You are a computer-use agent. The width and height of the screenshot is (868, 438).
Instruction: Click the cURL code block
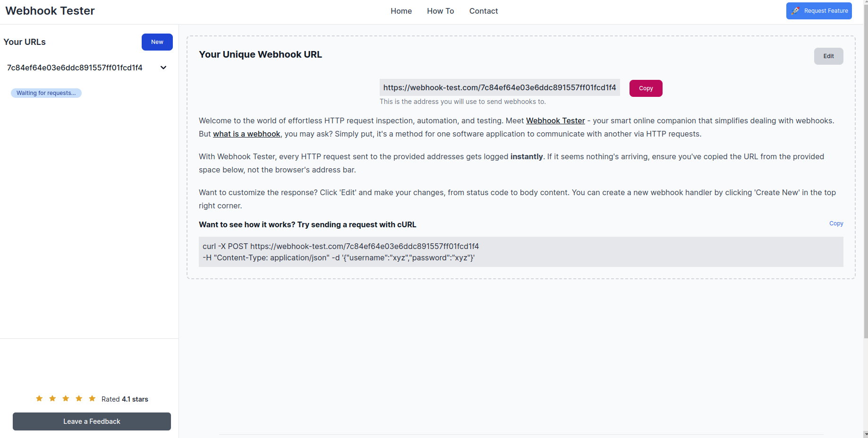(521, 252)
